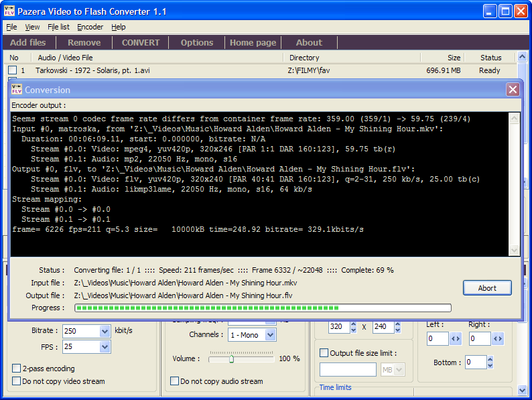Sort by the Directory column header
This screenshot has height=400, width=532.
click(352, 58)
